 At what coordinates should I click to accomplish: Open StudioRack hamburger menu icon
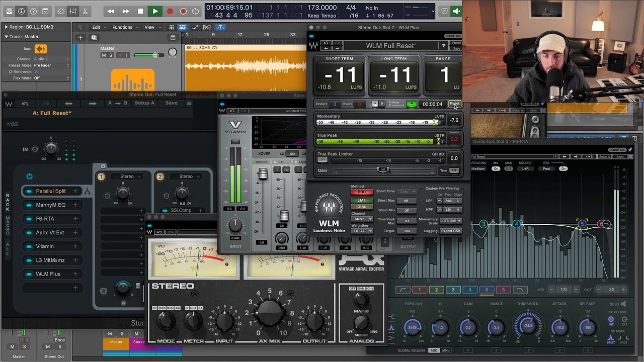(189, 104)
